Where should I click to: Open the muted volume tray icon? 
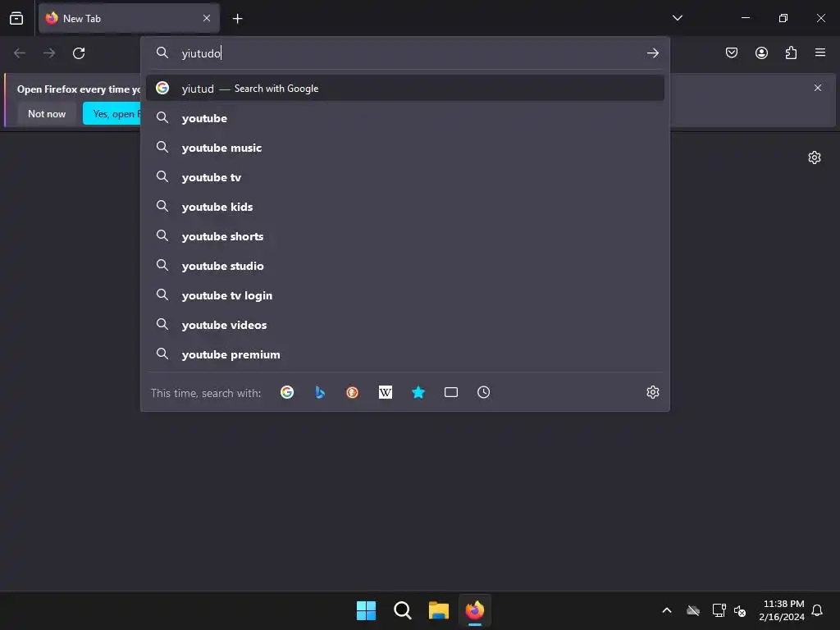coord(740,610)
